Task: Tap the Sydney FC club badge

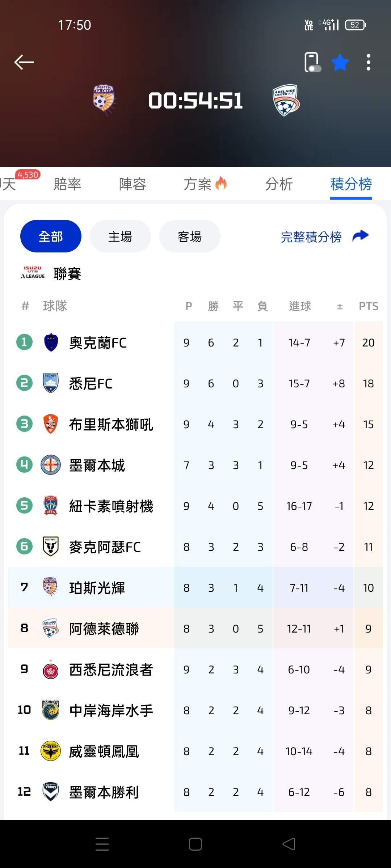Action: pos(51,383)
